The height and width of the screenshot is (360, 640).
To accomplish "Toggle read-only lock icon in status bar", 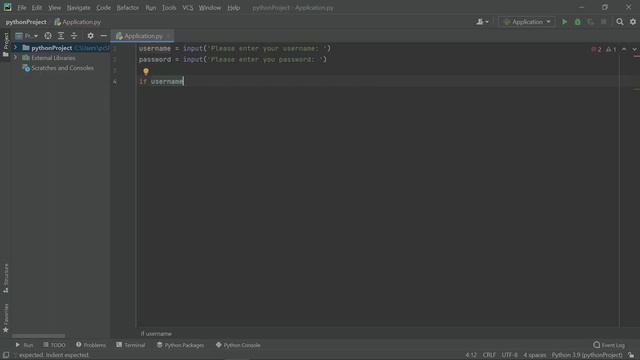I will 631,355.
